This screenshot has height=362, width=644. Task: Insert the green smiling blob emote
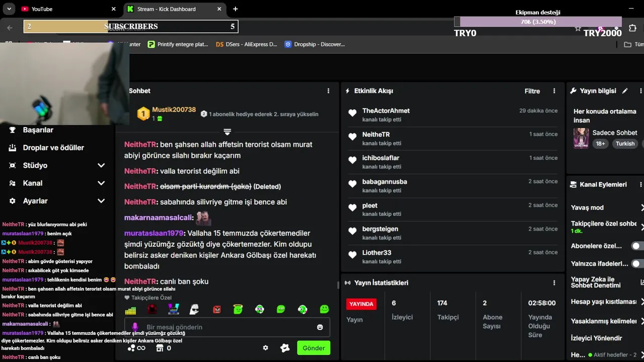click(325, 309)
